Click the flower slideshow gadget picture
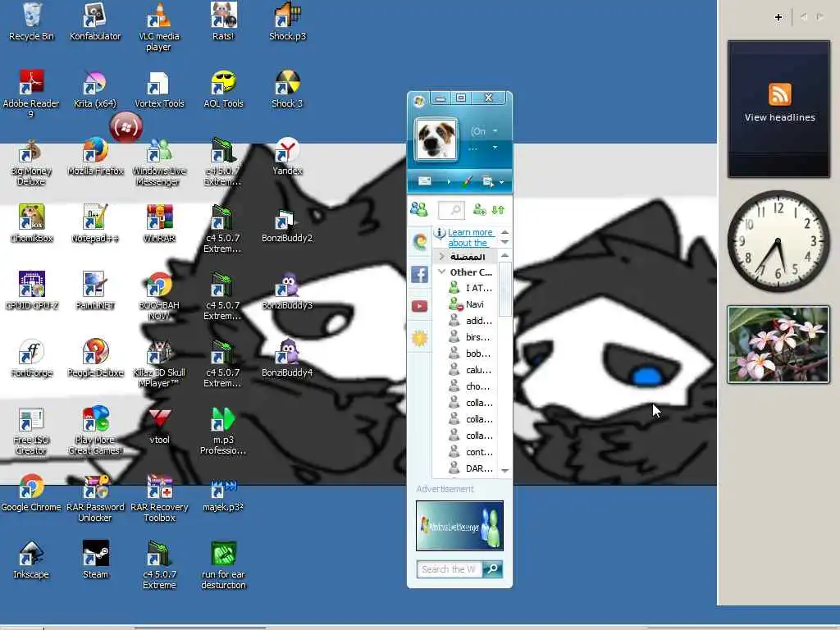The image size is (840, 630). [778, 345]
